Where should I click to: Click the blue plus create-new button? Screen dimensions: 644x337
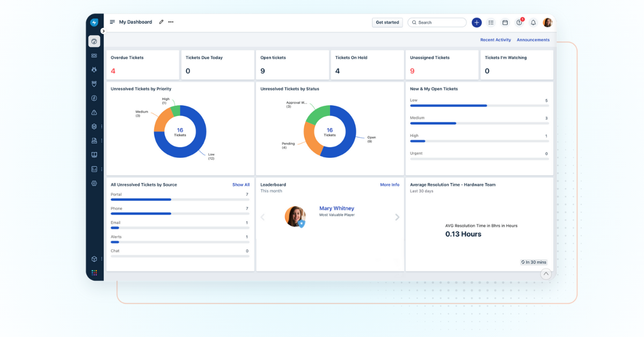(x=477, y=23)
